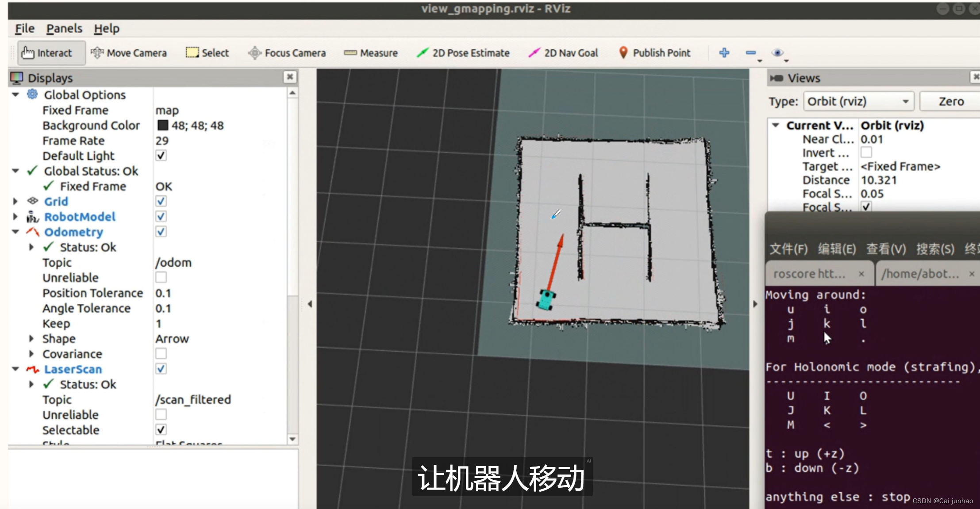Click the Views panel camera icon
The image size is (980, 509).
(776, 78)
